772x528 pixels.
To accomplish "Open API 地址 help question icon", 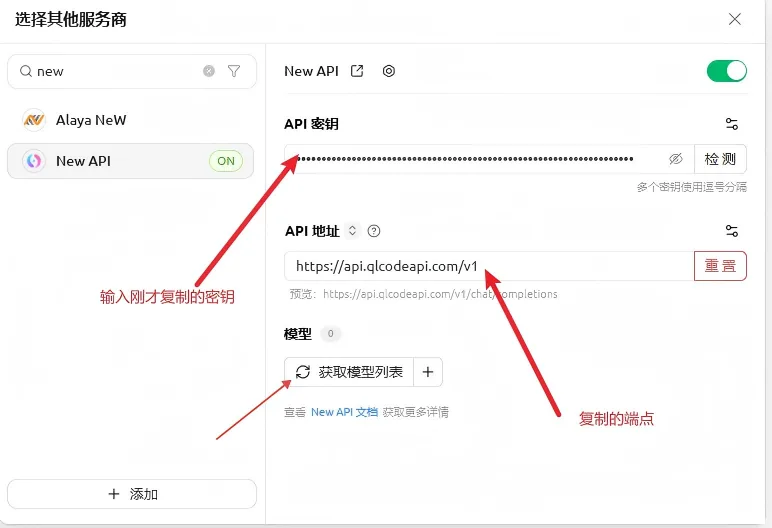I will click(374, 231).
